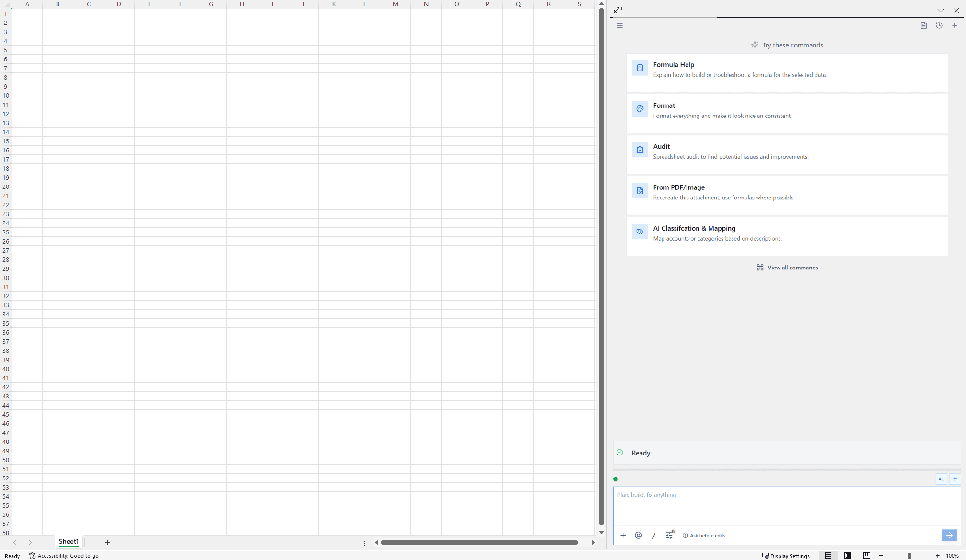Image resolution: width=966 pixels, height=560 pixels.
Task: Open the settings sliders icon with badge 18
Action: pyautogui.click(x=669, y=535)
